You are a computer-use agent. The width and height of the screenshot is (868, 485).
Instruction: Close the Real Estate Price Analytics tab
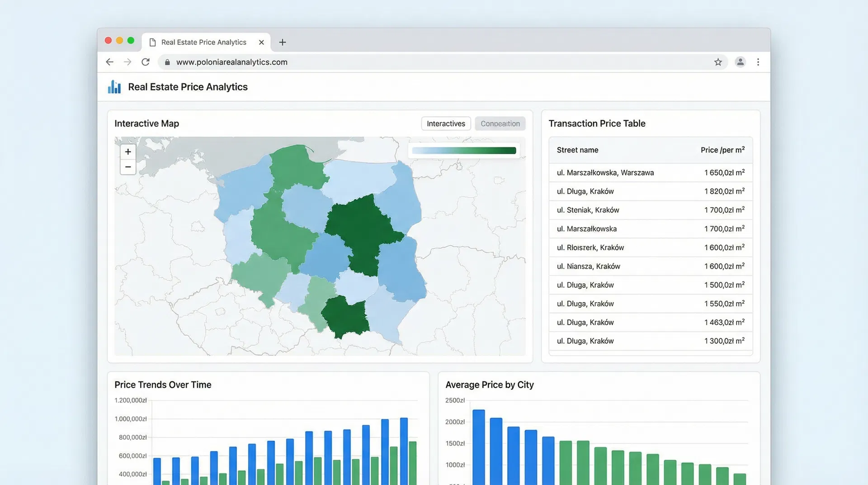click(261, 42)
